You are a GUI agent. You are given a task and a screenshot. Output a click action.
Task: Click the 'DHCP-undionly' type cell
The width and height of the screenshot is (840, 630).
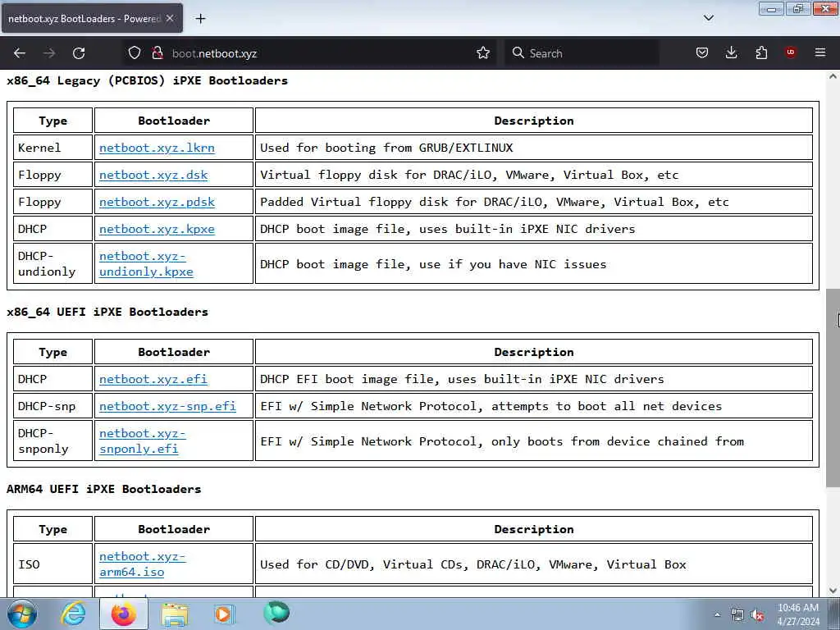[53, 263]
